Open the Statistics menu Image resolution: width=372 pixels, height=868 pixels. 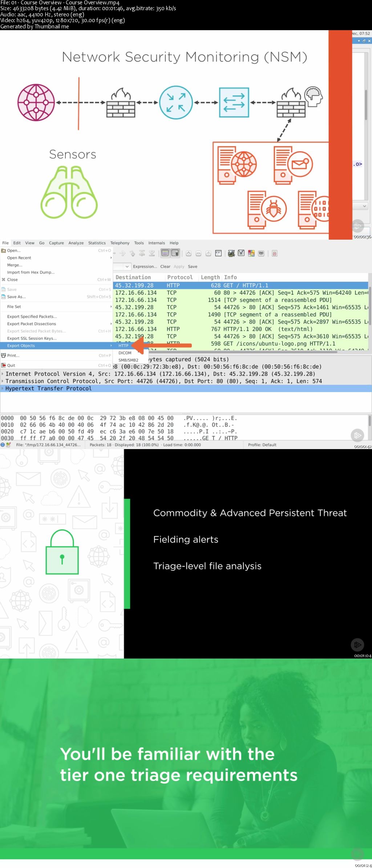click(97, 243)
